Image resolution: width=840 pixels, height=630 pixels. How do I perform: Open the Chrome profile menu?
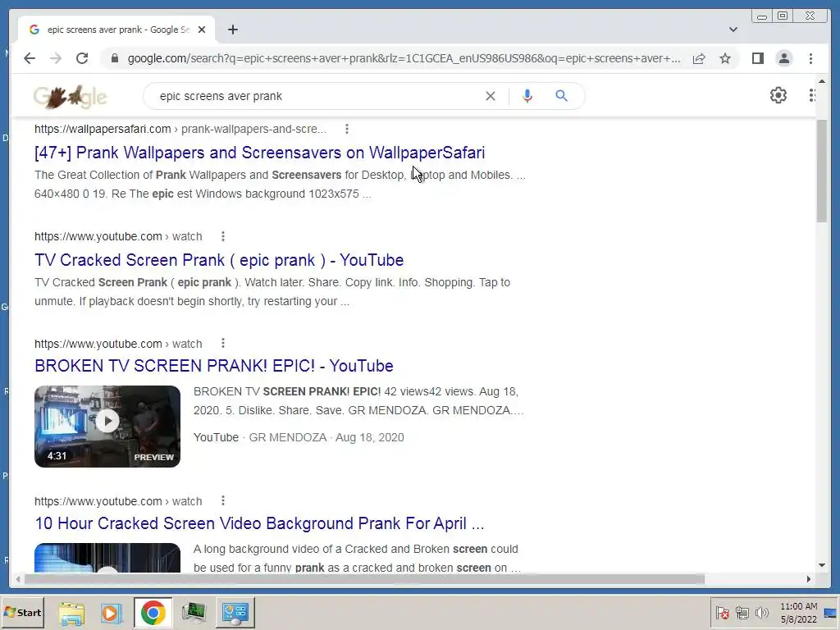pos(783,58)
